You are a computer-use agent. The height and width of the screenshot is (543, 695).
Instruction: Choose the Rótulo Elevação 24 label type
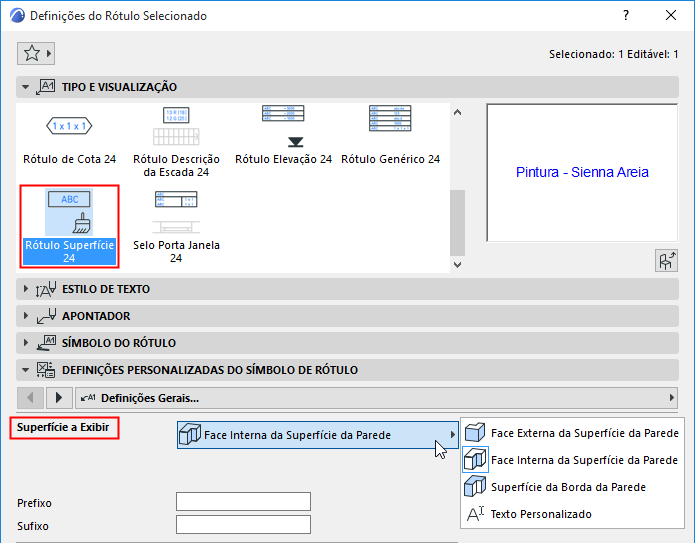pos(283,135)
